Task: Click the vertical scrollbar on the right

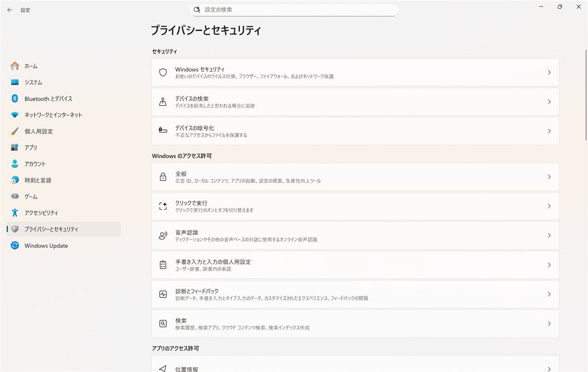Action: tap(586, 95)
